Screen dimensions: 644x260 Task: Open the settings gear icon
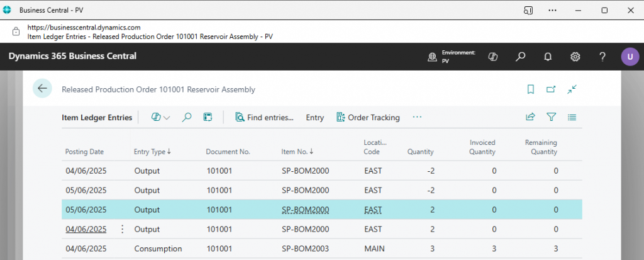coord(575,57)
